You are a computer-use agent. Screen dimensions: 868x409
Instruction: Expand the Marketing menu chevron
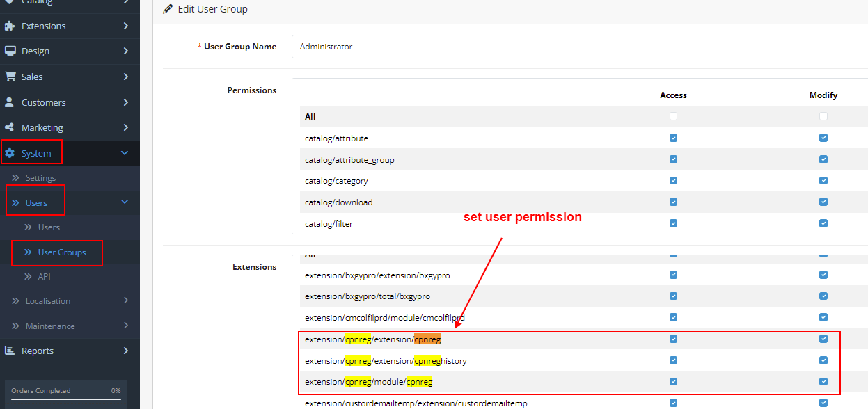125,127
